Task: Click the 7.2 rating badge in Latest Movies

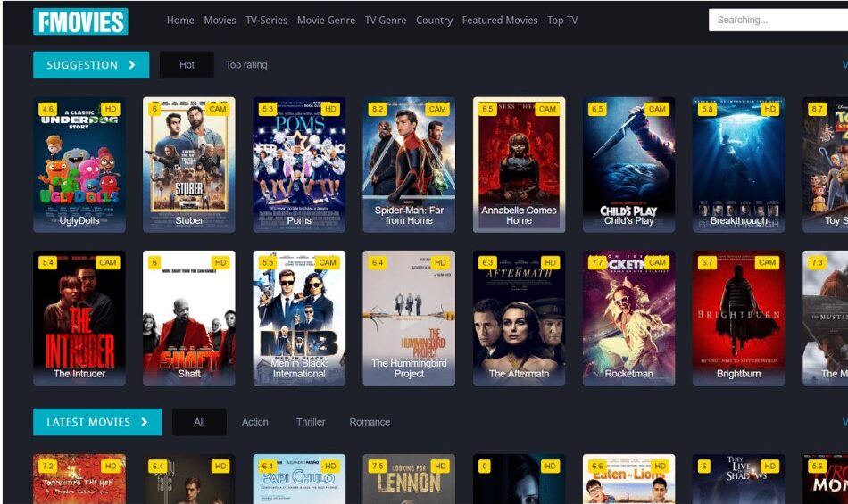Action: [x=47, y=467]
